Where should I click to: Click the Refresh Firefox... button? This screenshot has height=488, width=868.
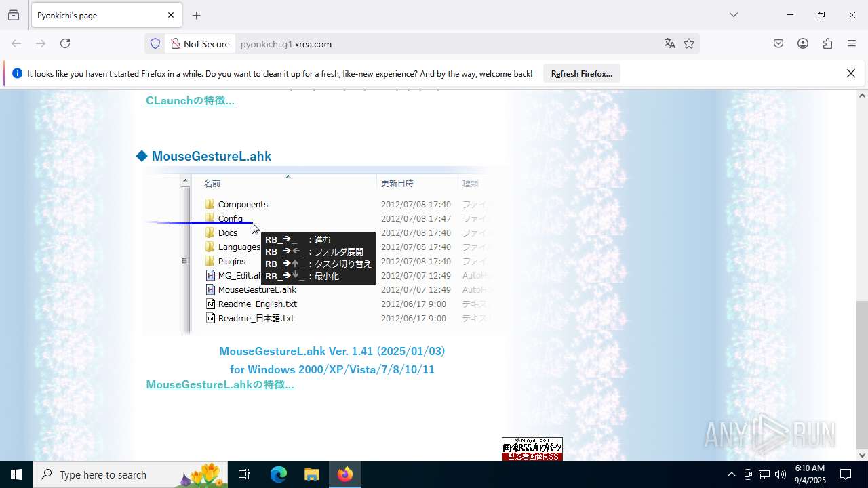[x=582, y=74]
